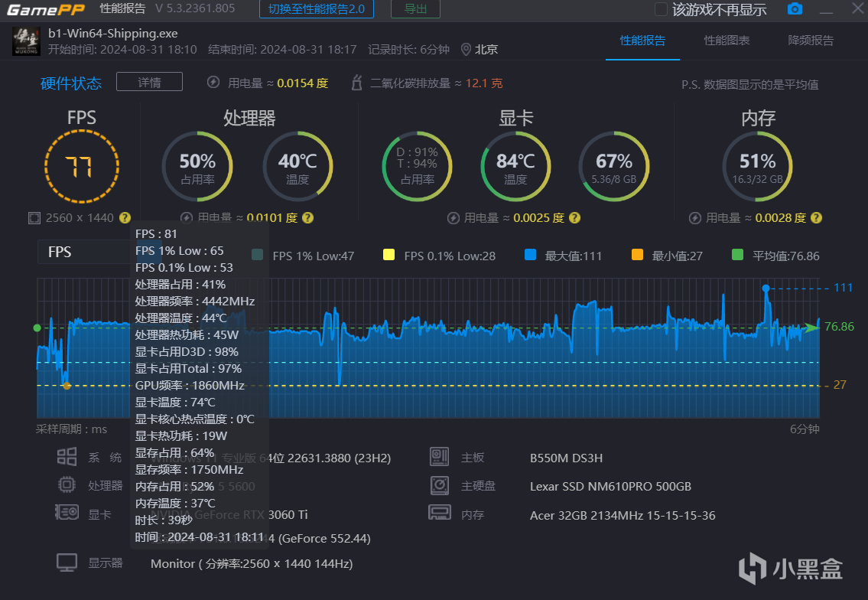
Task: Click the CO2 emission icon
Action: click(x=356, y=83)
